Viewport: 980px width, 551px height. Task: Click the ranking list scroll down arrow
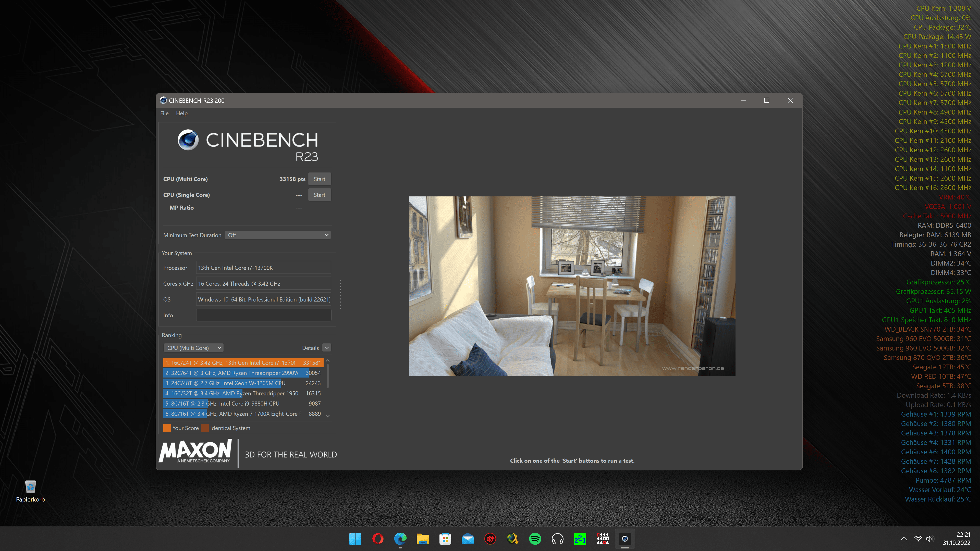click(327, 416)
